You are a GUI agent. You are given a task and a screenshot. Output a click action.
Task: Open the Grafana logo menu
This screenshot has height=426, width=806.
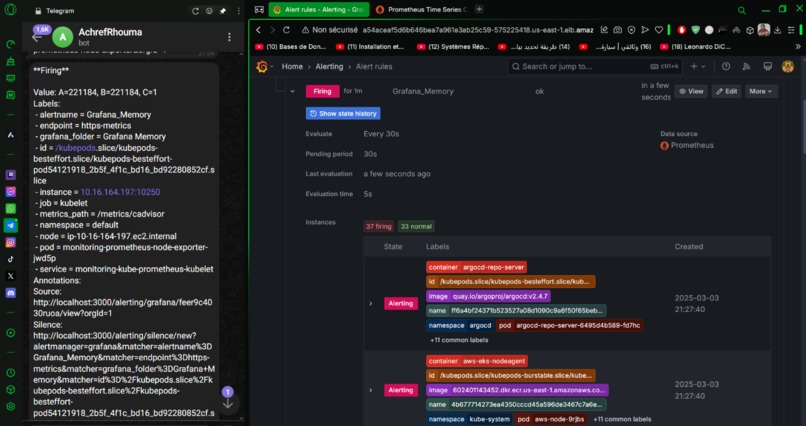click(x=262, y=66)
